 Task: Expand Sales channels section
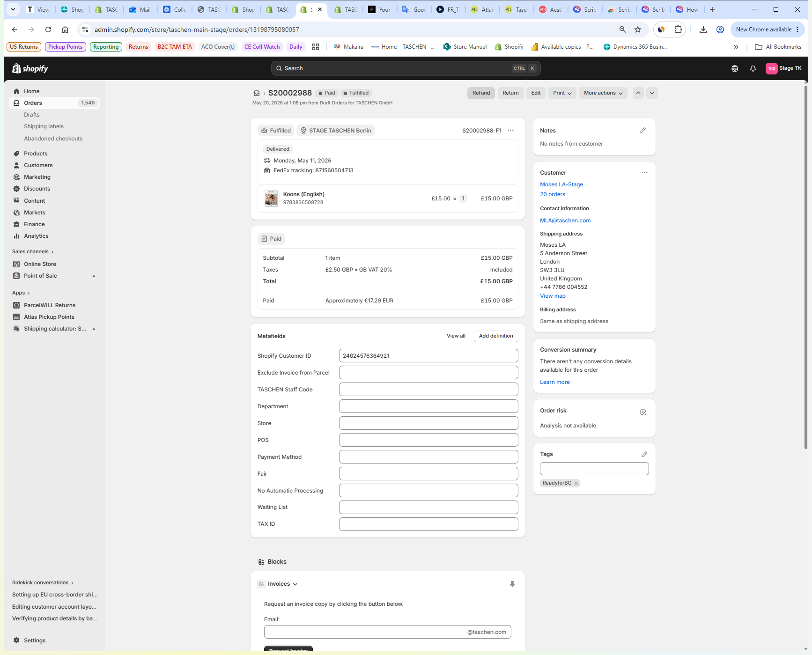33,252
